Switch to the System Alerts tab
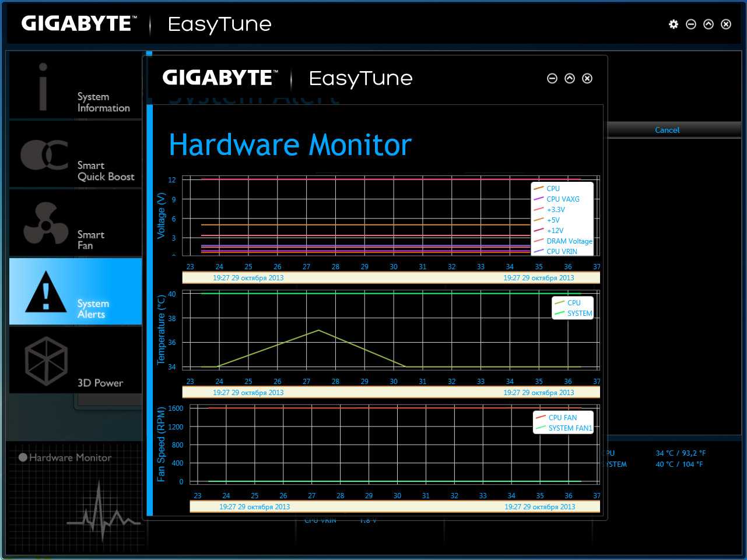 tap(75, 291)
